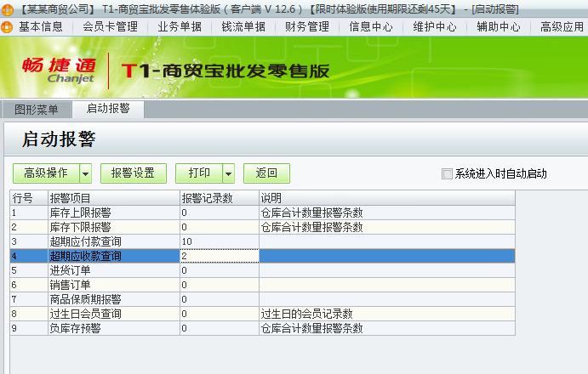The height and width of the screenshot is (374, 588).
Task: Click the app icon in title bar
Action: pos(7,9)
